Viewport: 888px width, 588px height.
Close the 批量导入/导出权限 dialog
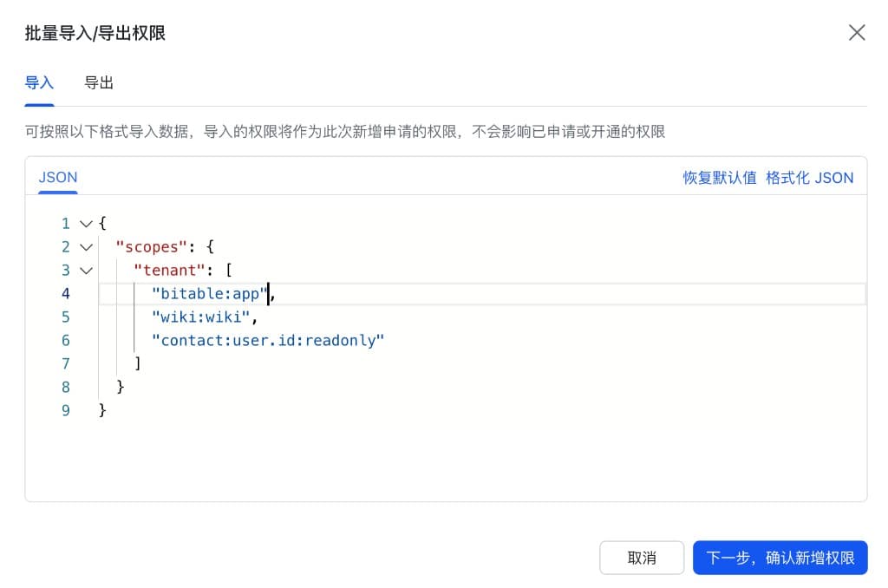857,32
